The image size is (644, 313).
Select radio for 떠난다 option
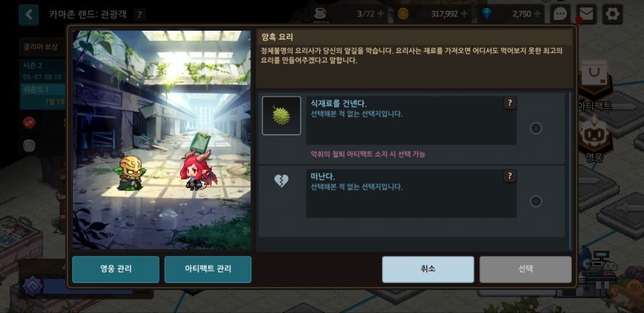click(x=535, y=202)
